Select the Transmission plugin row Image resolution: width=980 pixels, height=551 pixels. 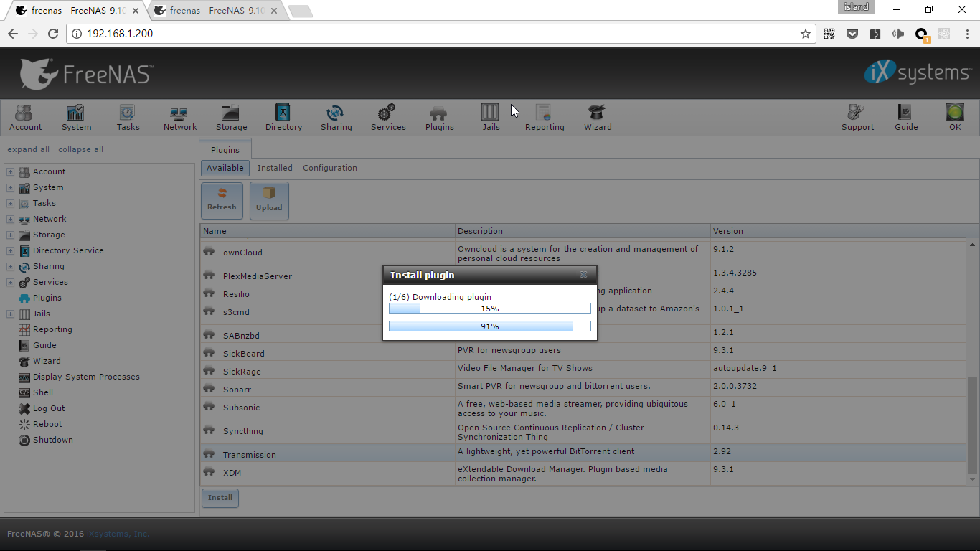[583, 453]
